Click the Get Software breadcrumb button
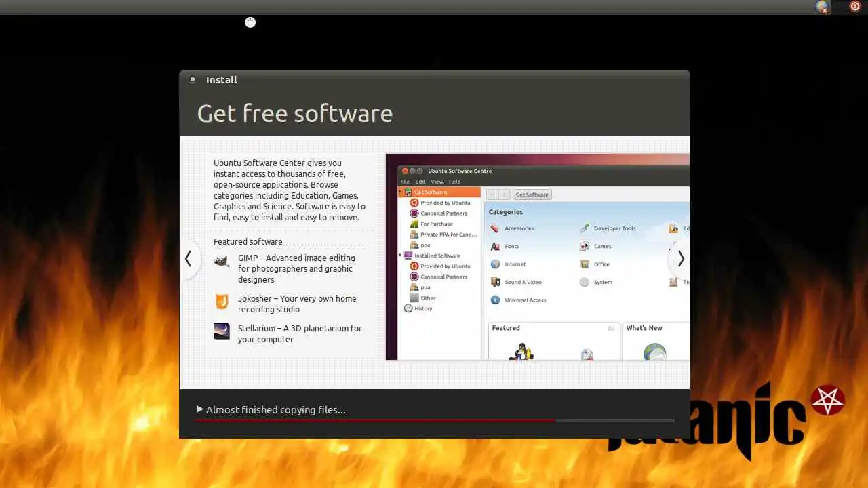This screenshot has height=488, width=868. click(x=532, y=195)
